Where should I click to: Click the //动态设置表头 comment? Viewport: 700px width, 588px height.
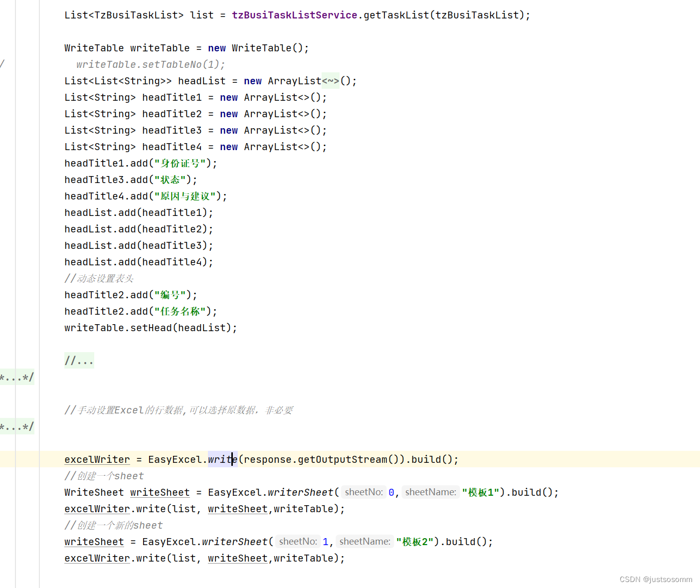[99, 278]
